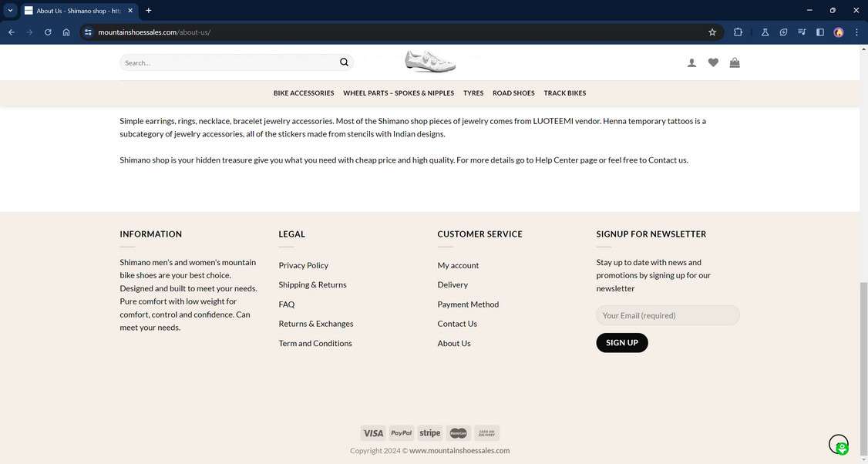Open the new tab plus button

coord(148,10)
